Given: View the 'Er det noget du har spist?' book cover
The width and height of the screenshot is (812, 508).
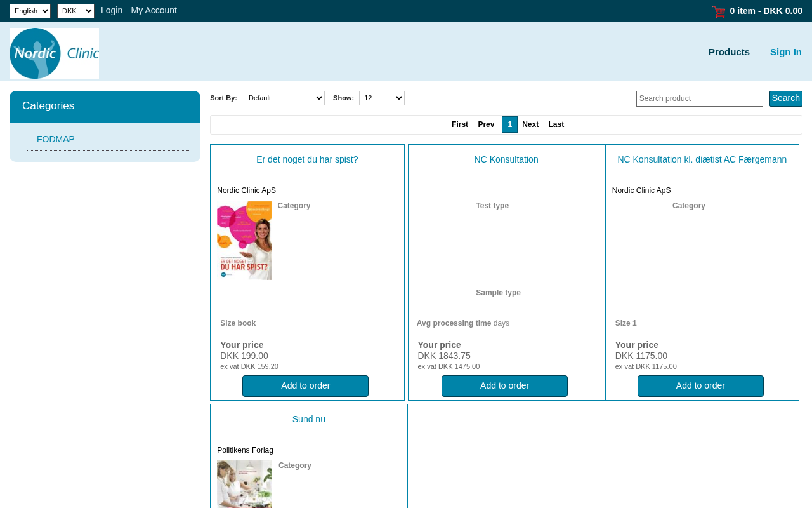Looking at the screenshot, I should tap(244, 241).
